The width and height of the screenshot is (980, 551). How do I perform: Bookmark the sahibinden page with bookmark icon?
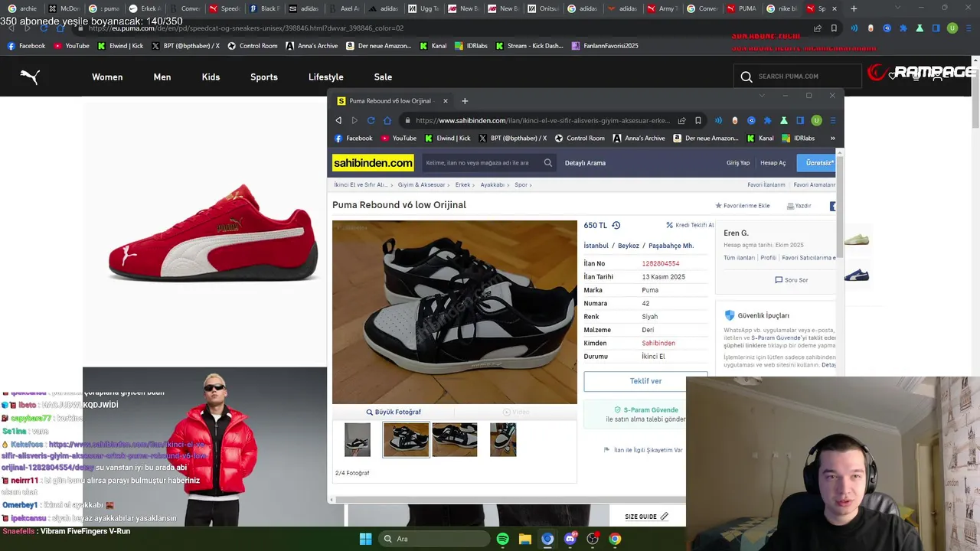[698, 120]
